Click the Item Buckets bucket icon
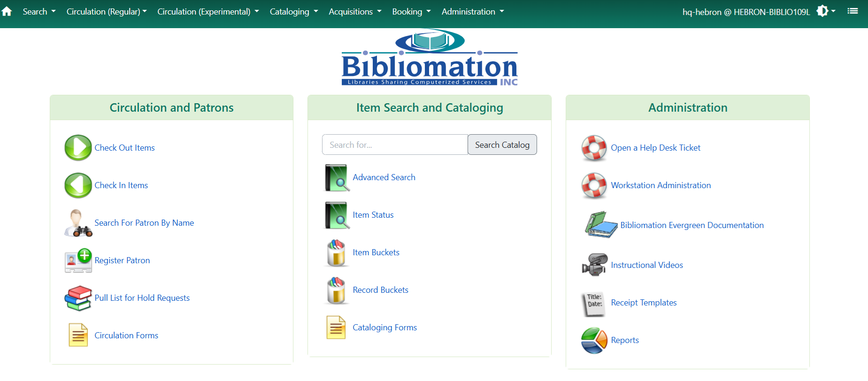The image size is (868, 381). 336,252
